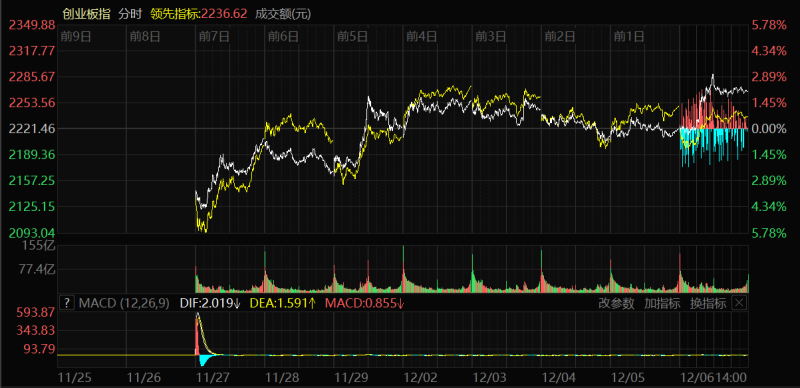
Task: Click the 分时 chart mode label
Action: click(x=130, y=14)
